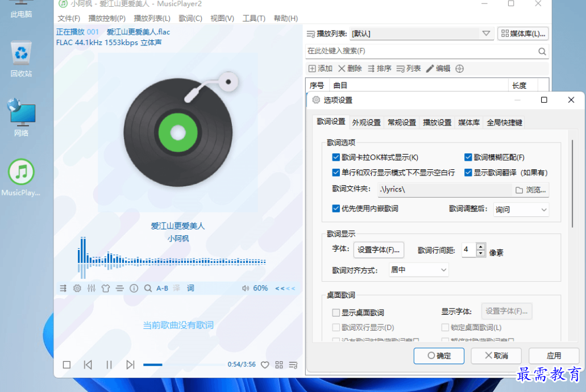Screen dimensions: 586x392
Task: Open equalizer icon in player toolbar
Action: (91, 288)
